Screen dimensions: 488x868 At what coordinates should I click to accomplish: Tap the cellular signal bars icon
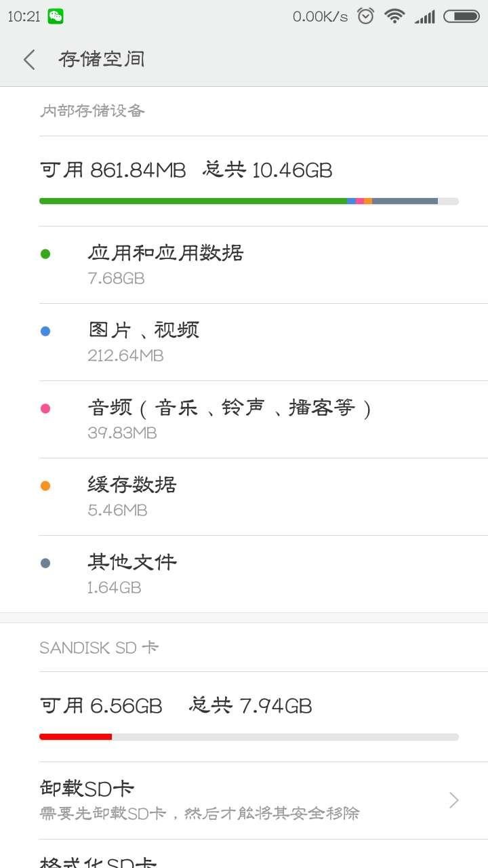pyautogui.click(x=424, y=16)
